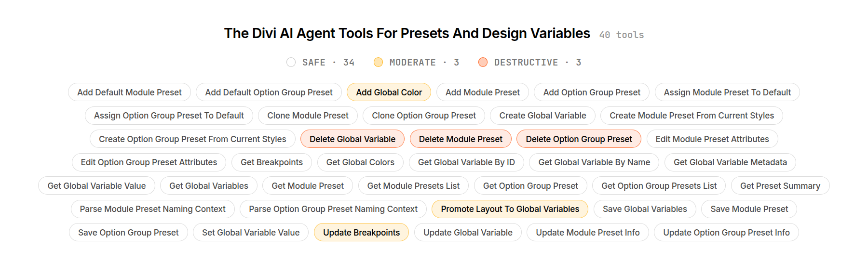The image size is (868, 263).
Task: Select Create Module Preset From Current Styles
Action: (x=692, y=116)
